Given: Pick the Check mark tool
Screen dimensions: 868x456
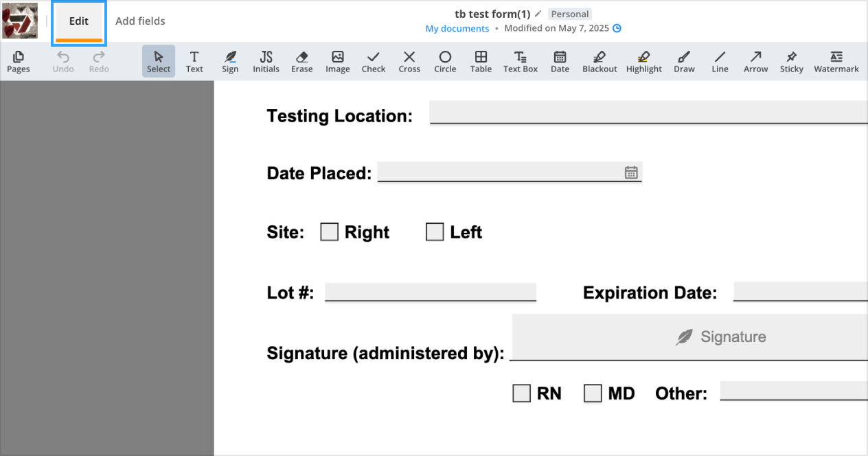Looking at the screenshot, I should 373,61.
